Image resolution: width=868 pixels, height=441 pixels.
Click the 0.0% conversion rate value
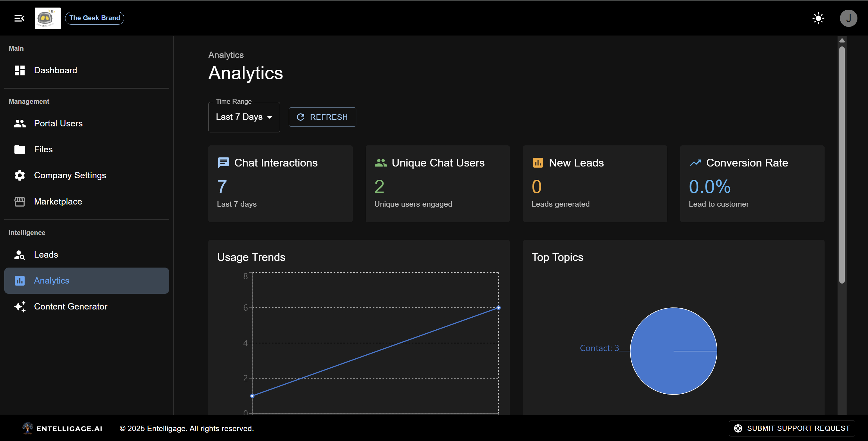[x=710, y=186]
